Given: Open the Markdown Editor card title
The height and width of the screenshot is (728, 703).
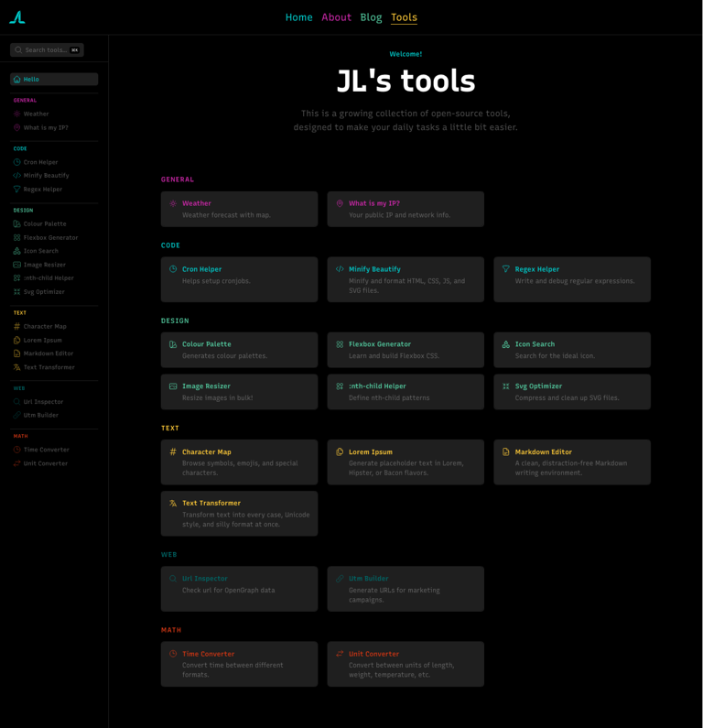Looking at the screenshot, I should [x=544, y=451].
